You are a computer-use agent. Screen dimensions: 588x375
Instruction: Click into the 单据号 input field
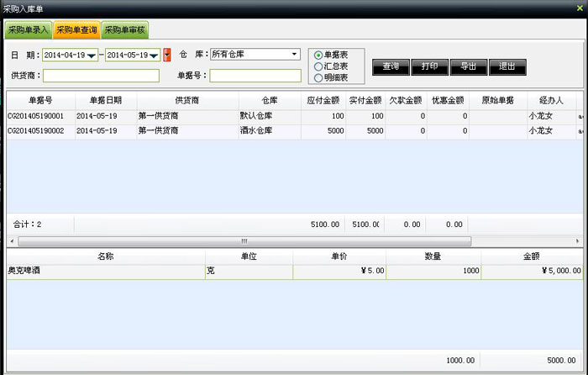[255, 76]
